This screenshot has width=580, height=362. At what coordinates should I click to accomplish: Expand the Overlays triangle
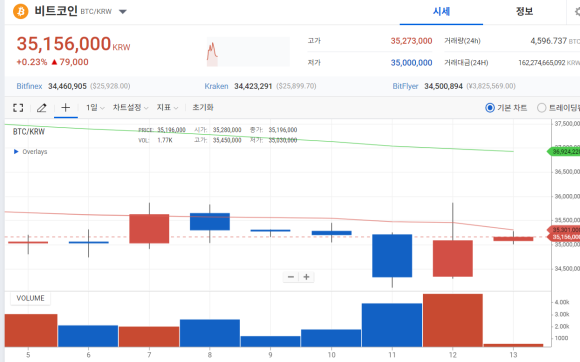tap(16, 152)
